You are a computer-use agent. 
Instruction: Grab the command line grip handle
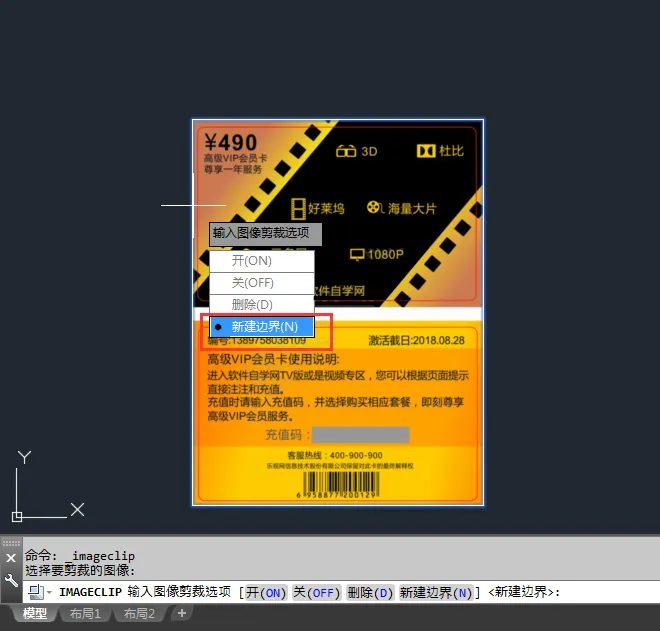(x=11, y=543)
